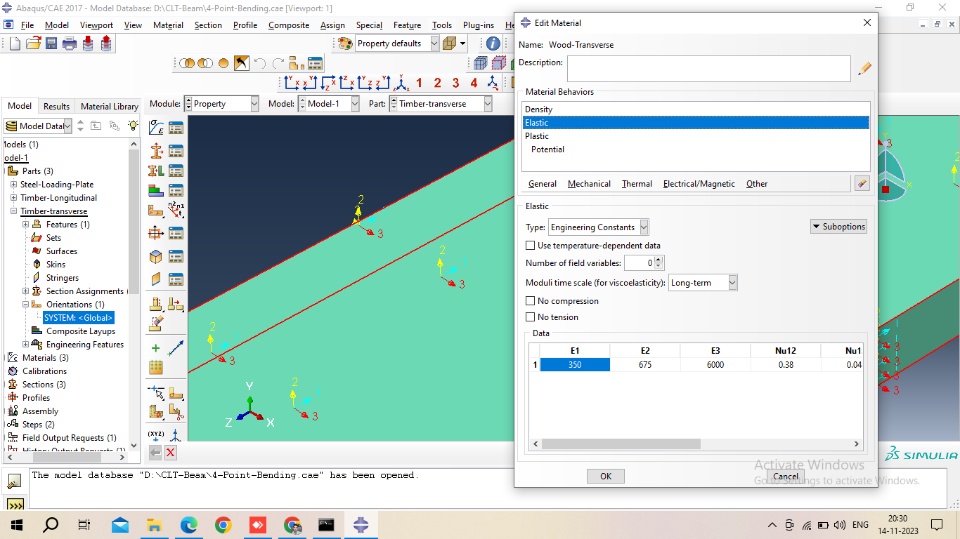This screenshot has height=539, width=960.
Task: Select SYSTEM Global orientation item
Action: click(x=78, y=318)
